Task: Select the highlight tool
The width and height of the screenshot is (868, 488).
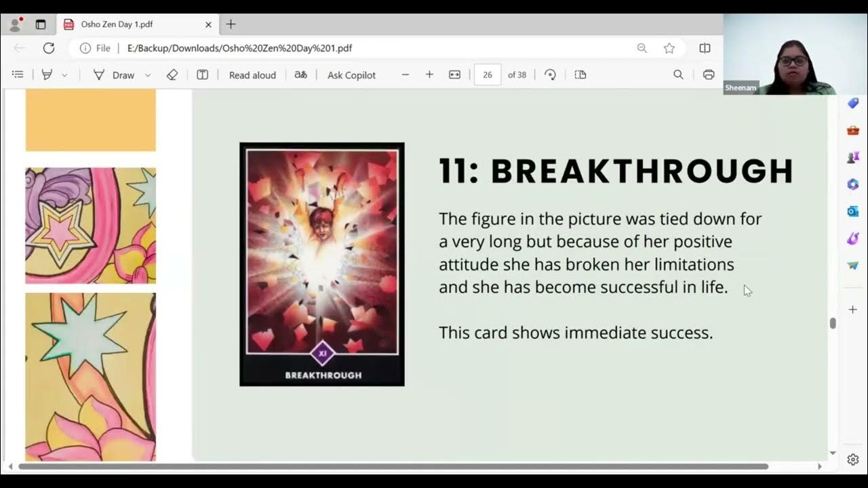Action: 47,75
